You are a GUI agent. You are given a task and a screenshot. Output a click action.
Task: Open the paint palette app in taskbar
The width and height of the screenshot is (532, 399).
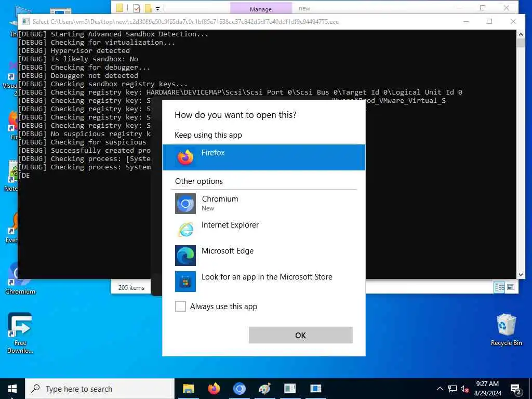(x=264, y=389)
